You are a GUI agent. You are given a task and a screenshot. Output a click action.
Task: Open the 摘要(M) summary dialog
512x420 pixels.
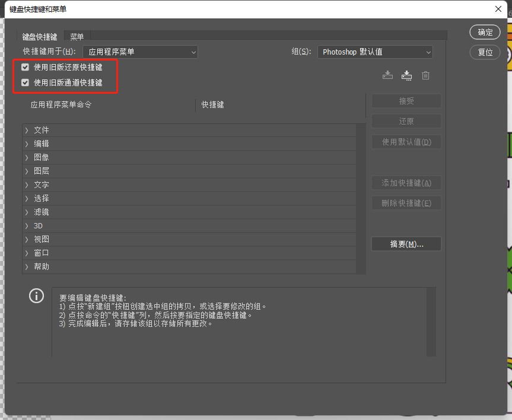click(406, 244)
